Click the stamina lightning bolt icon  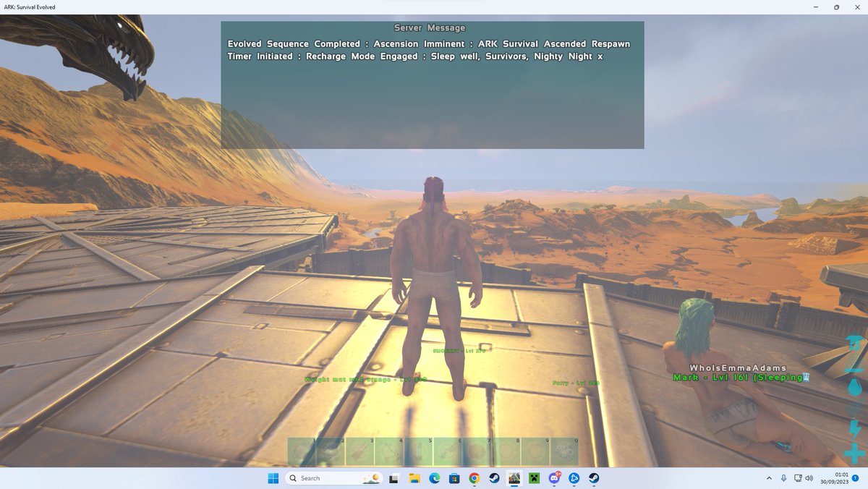[855, 429]
